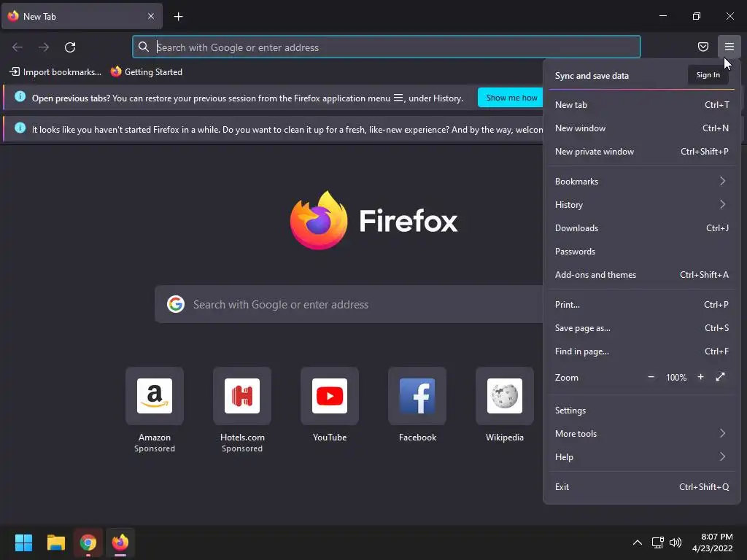Go forward with the forward arrow
The height and width of the screenshot is (560, 747).
point(44,47)
